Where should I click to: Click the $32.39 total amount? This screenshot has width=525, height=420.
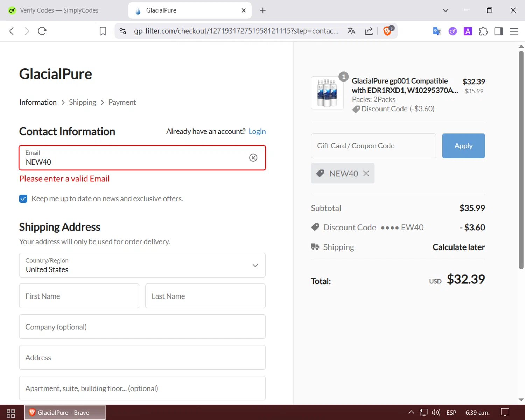(x=466, y=279)
